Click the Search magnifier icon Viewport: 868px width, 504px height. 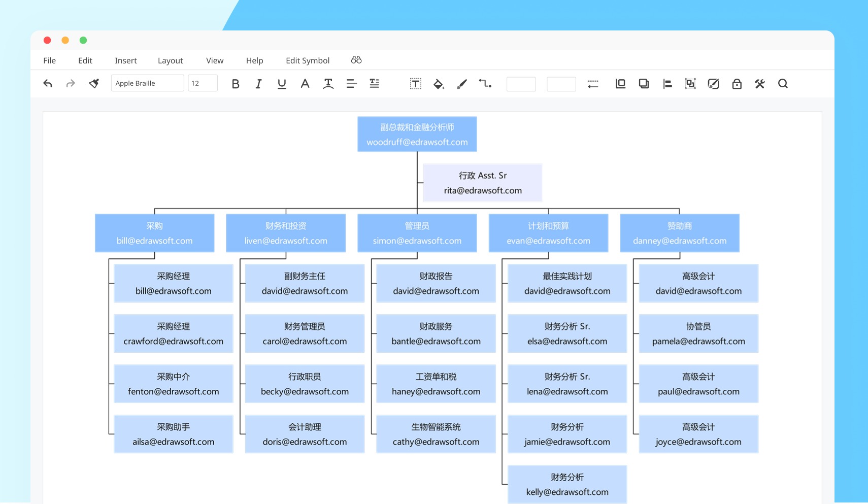tap(783, 84)
